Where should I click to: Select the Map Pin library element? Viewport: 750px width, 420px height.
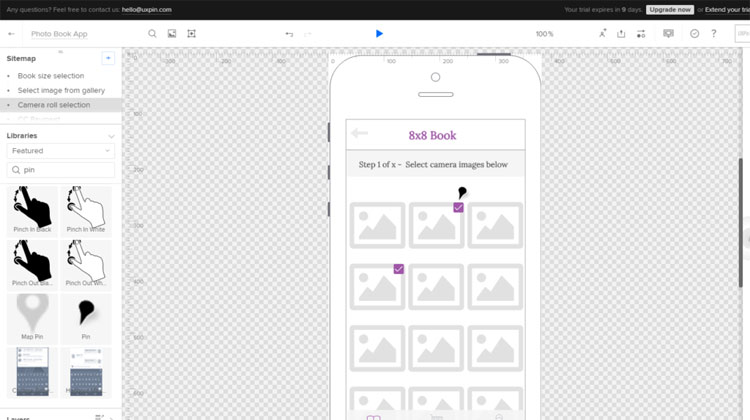tap(33, 315)
